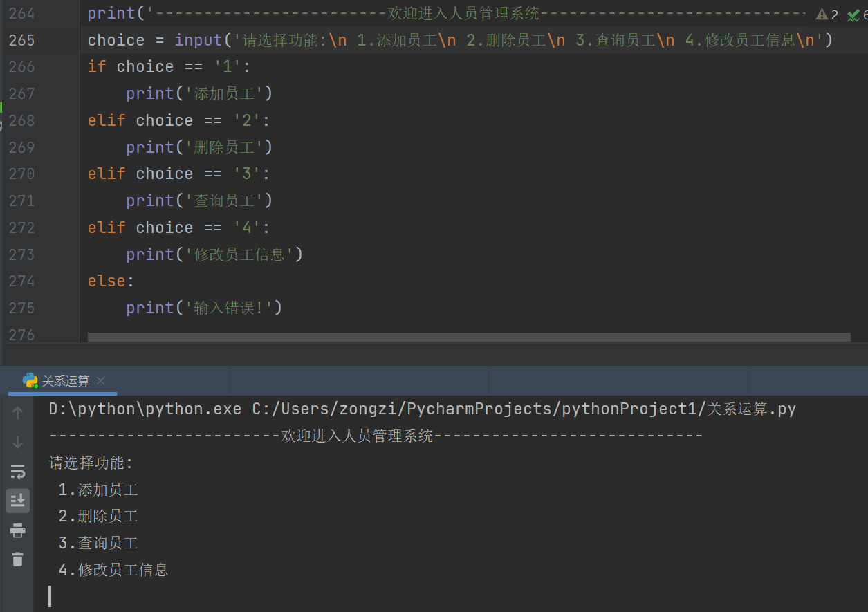This screenshot has height=612, width=868.
Task: Click "elif choice == '4':" line
Action: [x=179, y=228]
